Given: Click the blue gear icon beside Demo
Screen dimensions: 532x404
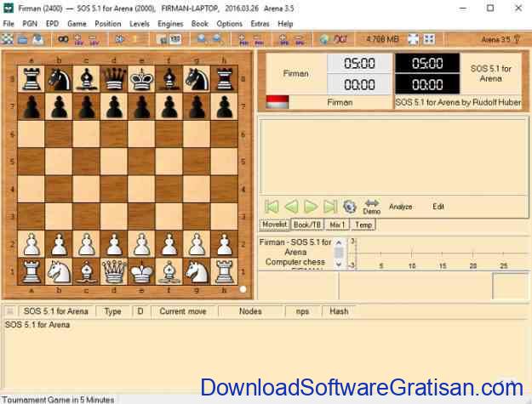Looking at the screenshot, I should (349, 206).
